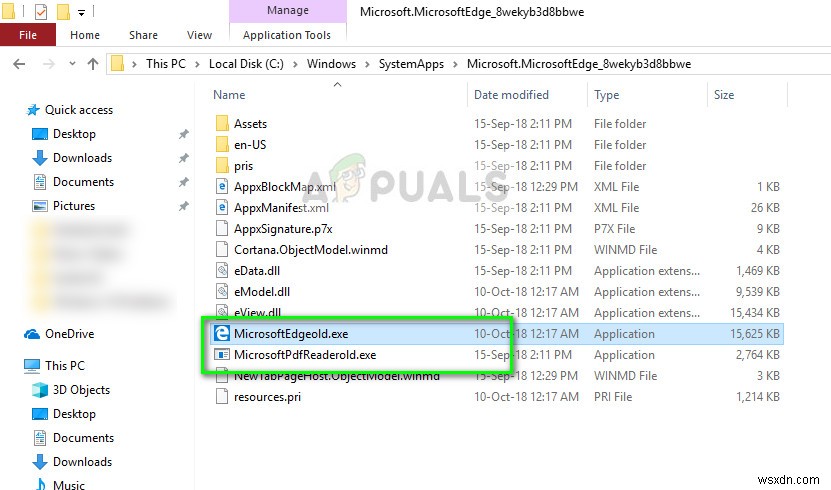Screen dimensions: 831x490
Task: Select pinned Downloads under Quick access
Action: 82,158
